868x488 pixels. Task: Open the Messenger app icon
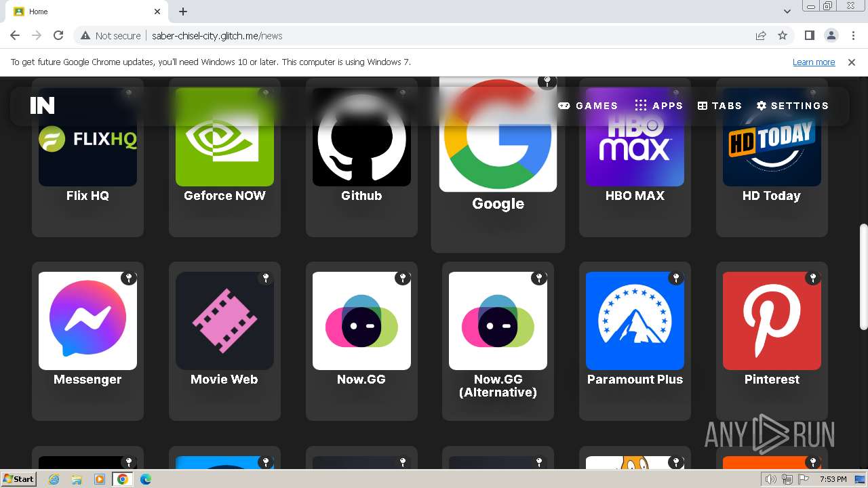click(x=87, y=321)
